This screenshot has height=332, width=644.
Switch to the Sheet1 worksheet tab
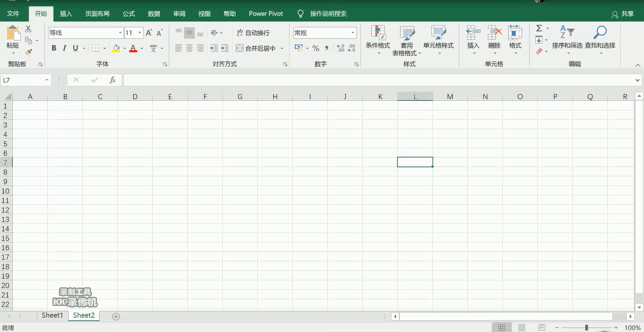point(52,315)
